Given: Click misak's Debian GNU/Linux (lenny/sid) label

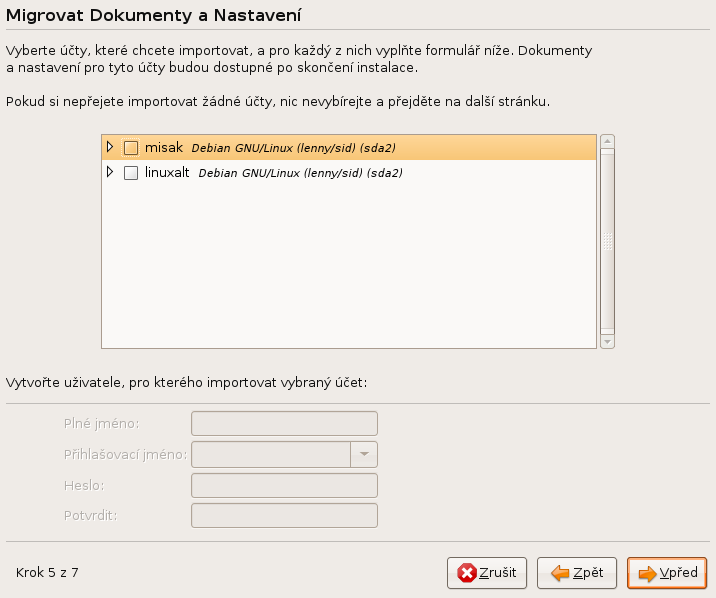Looking at the screenshot, I should click(x=294, y=148).
